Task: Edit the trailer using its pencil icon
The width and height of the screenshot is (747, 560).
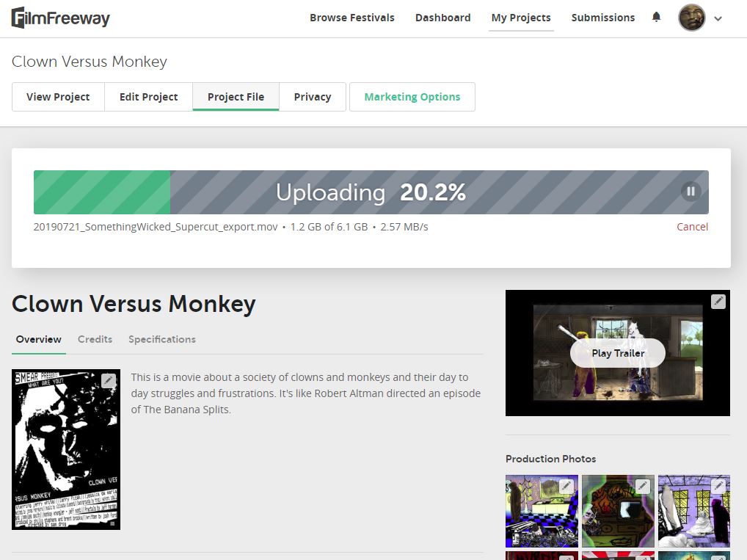Action: coord(718,301)
